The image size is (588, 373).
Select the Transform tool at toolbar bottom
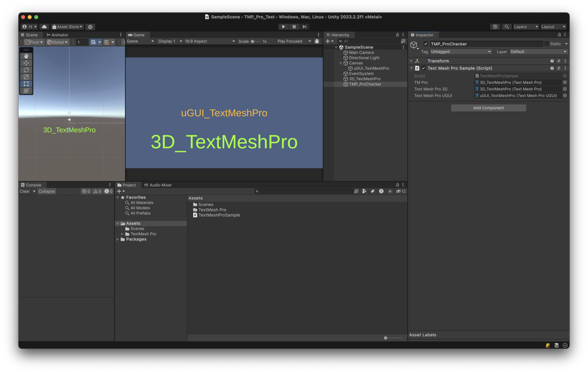pyautogui.click(x=26, y=91)
